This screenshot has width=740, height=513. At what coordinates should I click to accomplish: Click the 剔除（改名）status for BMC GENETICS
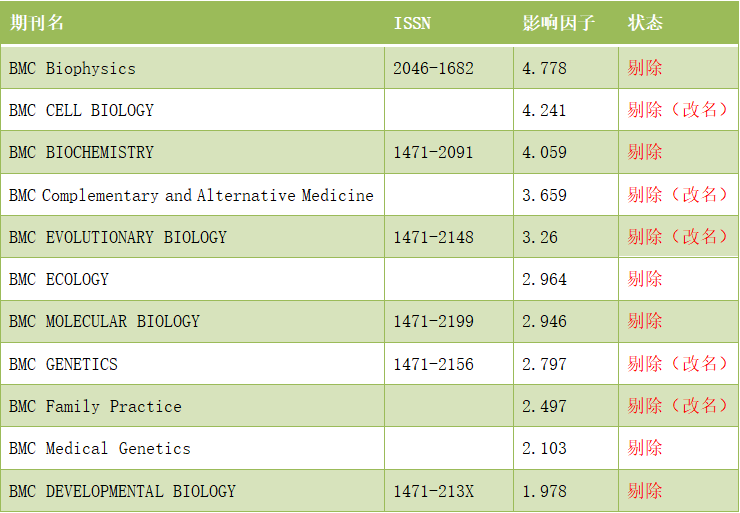pos(678,364)
